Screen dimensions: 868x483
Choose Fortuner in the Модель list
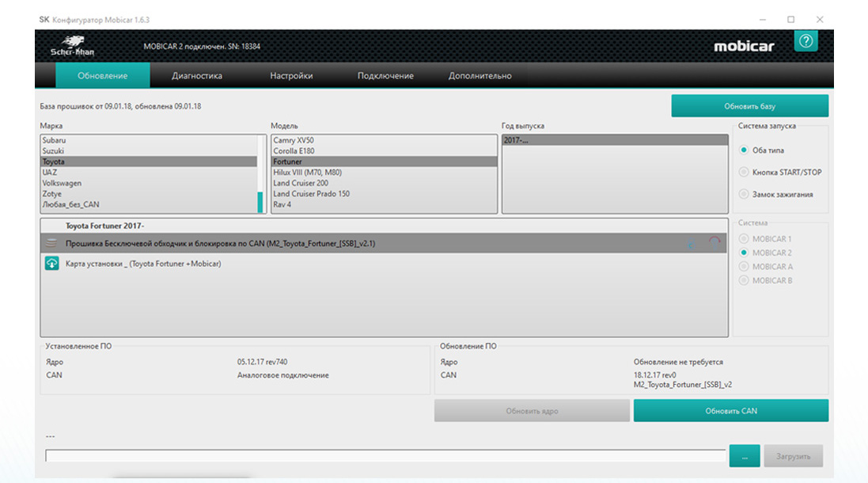(x=385, y=162)
